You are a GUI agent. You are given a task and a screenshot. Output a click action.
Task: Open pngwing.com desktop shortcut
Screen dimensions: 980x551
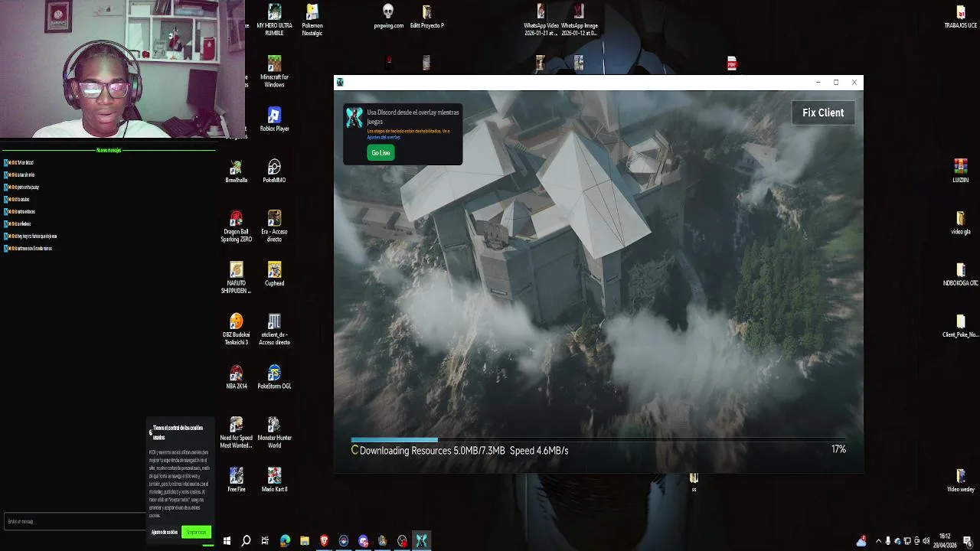[x=388, y=16]
